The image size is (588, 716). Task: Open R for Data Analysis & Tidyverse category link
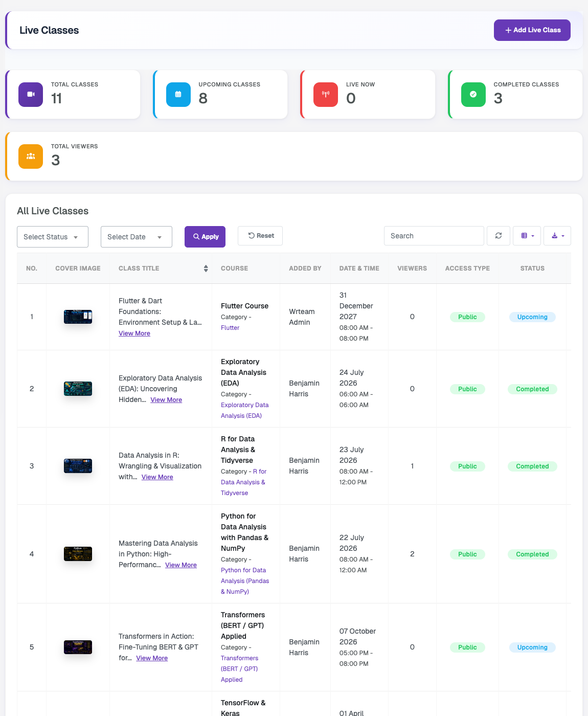(x=243, y=482)
